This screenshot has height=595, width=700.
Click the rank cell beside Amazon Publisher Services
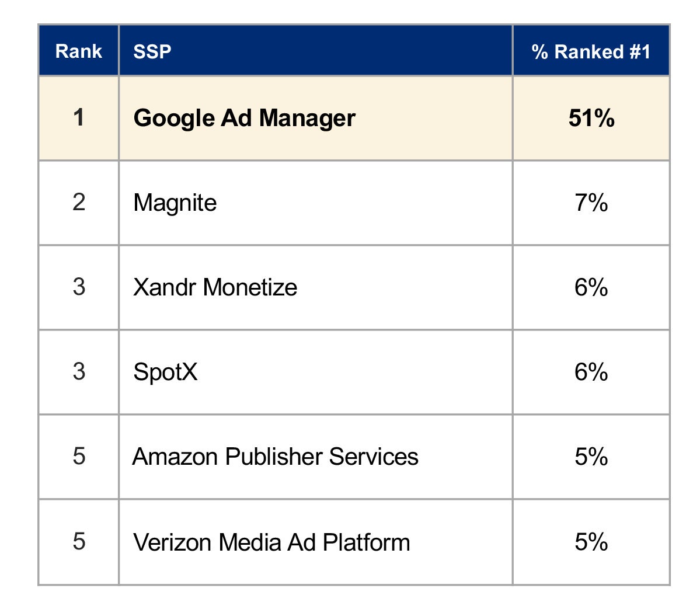pyautogui.click(x=79, y=457)
